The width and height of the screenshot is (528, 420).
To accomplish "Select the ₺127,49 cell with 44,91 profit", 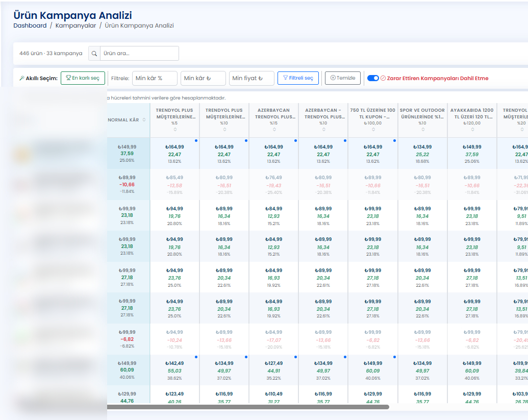I will [274, 370].
